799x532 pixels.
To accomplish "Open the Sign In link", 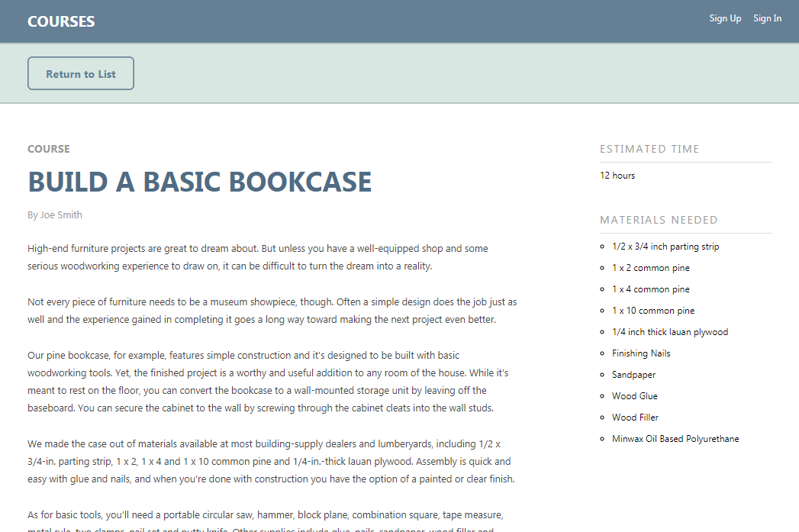I will [x=768, y=18].
